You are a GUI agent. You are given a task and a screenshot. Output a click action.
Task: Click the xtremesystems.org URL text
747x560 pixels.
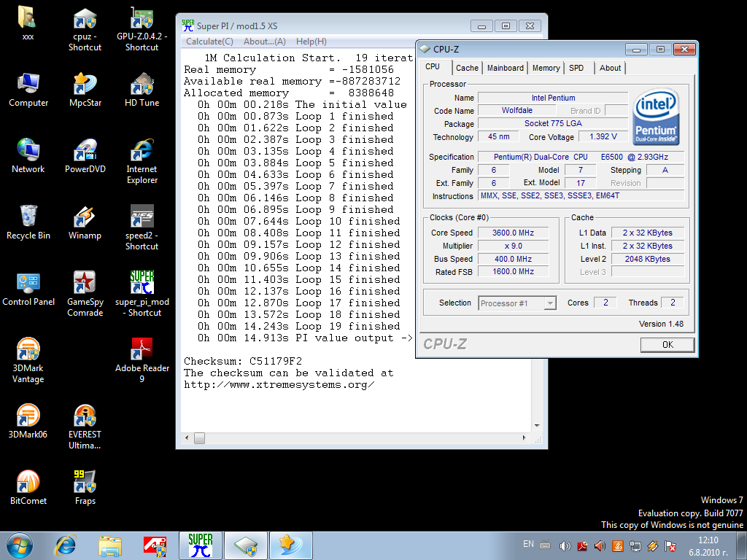[279, 385]
